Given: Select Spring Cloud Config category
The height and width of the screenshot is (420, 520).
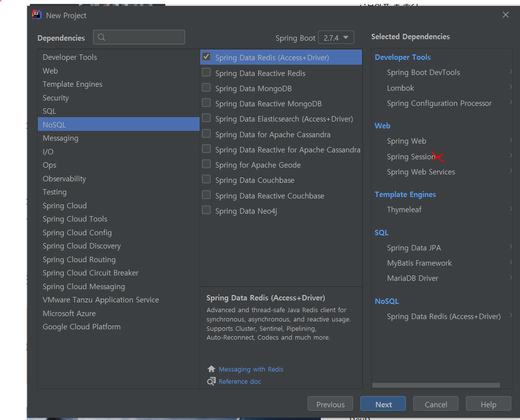Looking at the screenshot, I should point(118,232).
